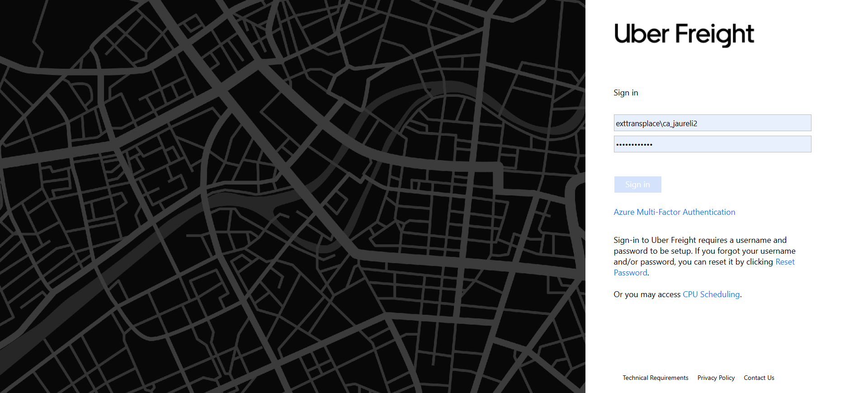Click the Uber Freight logo

pos(684,34)
